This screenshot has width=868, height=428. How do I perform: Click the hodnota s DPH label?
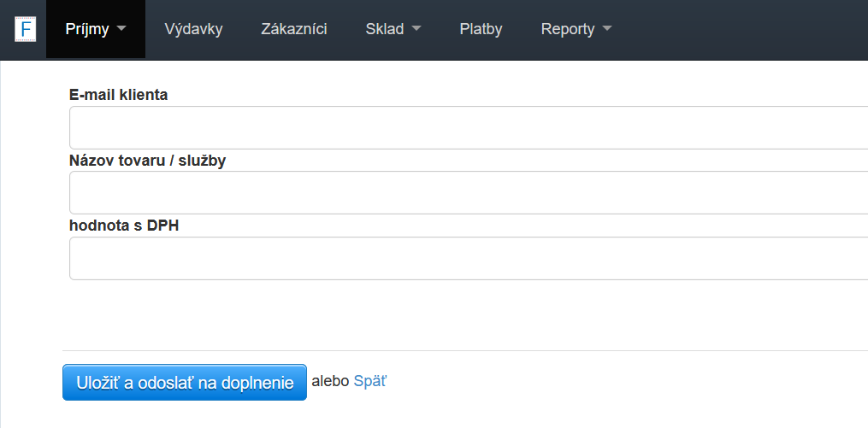pos(124,226)
